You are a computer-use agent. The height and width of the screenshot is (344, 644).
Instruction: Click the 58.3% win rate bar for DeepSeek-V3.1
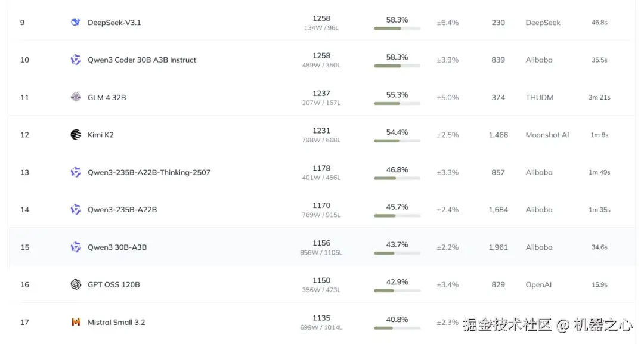[397, 28]
